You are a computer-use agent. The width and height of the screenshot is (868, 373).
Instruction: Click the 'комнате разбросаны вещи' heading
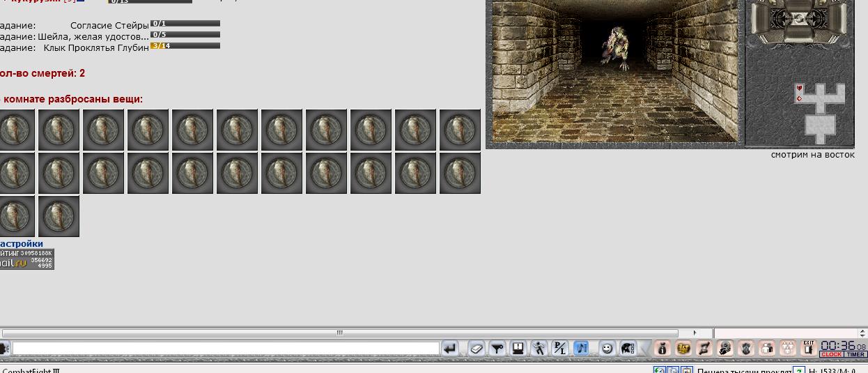(x=73, y=99)
